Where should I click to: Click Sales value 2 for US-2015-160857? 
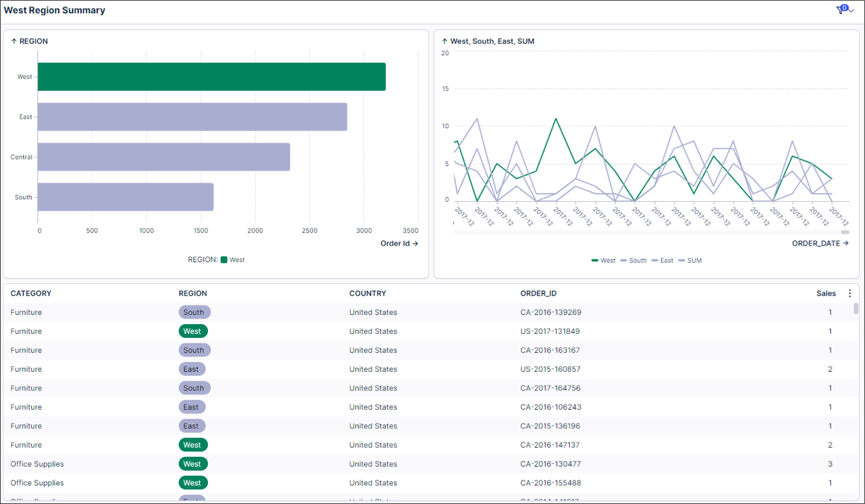tap(830, 369)
